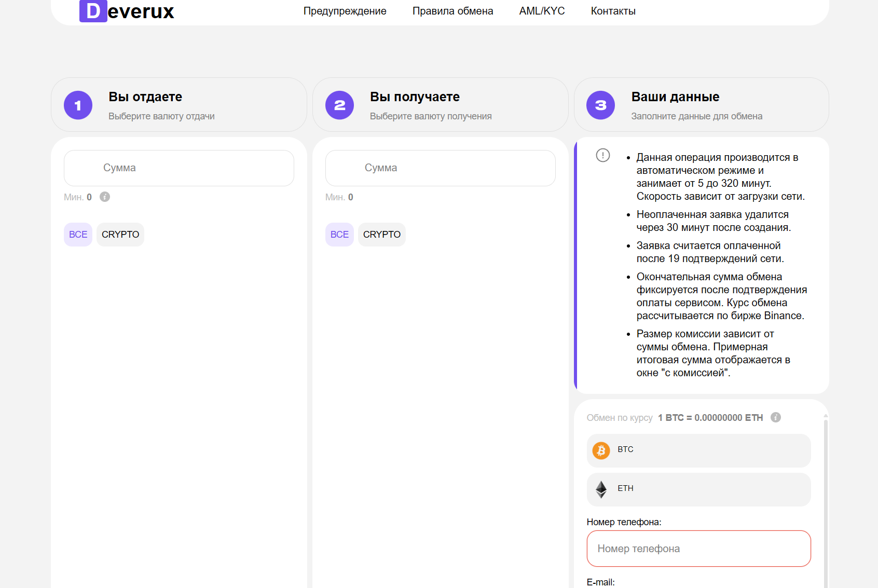Switch to the AML/KYC page
The width and height of the screenshot is (878, 588).
pyautogui.click(x=542, y=10)
